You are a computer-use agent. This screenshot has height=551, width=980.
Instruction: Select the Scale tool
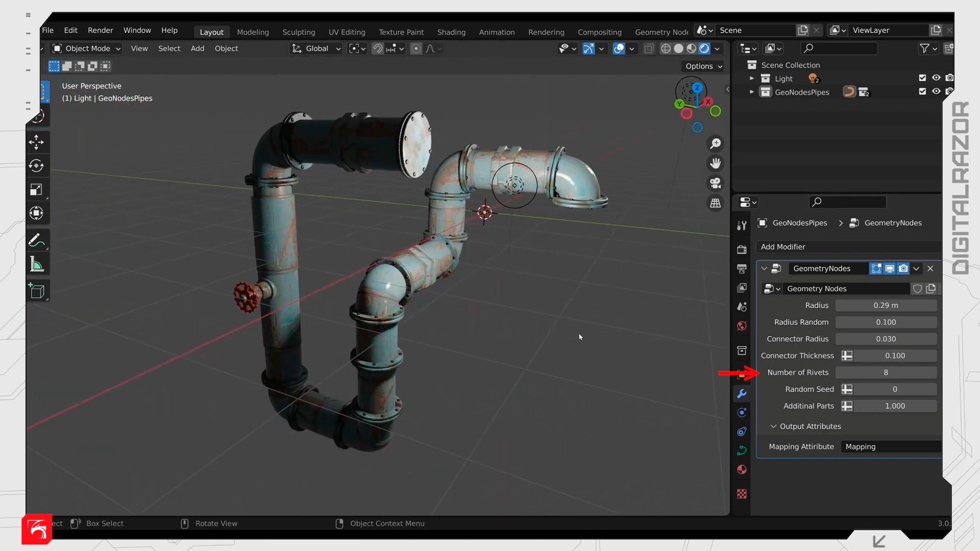coord(36,189)
